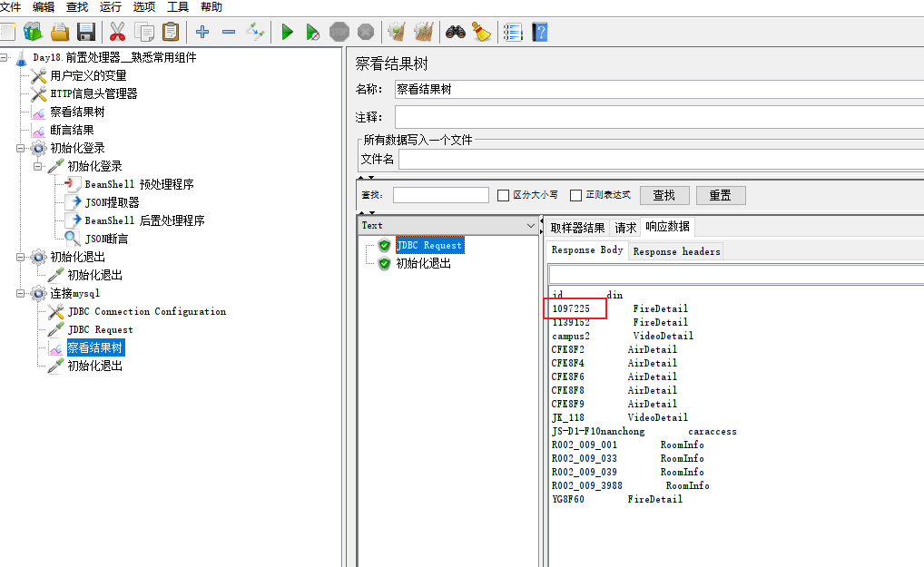Toggle the 区分大小写 checkbox
The height and width of the screenshot is (567, 924).
(x=503, y=195)
